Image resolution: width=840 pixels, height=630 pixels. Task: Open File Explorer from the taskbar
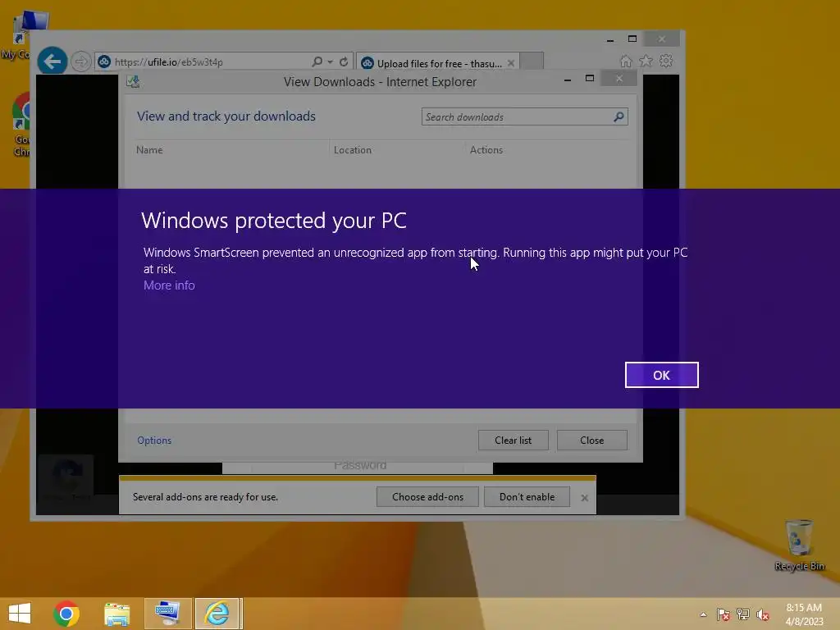[116, 614]
